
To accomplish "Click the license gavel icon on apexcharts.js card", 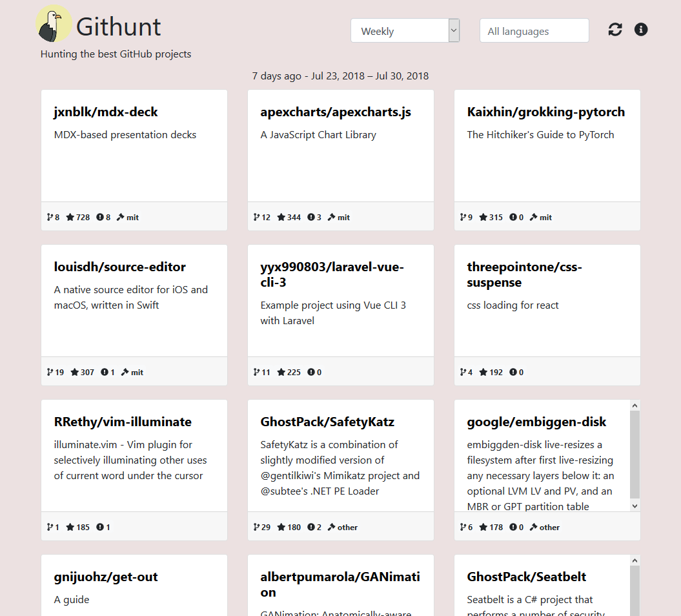I will click(331, 217).
